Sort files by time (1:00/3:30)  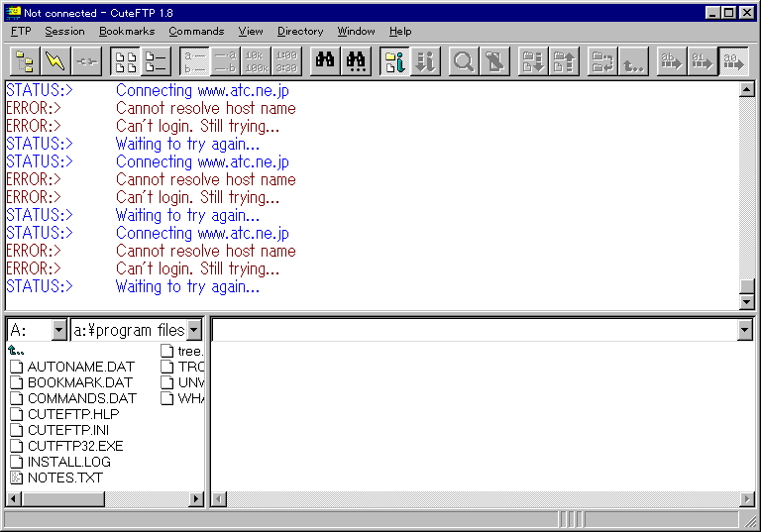(286, 61)
